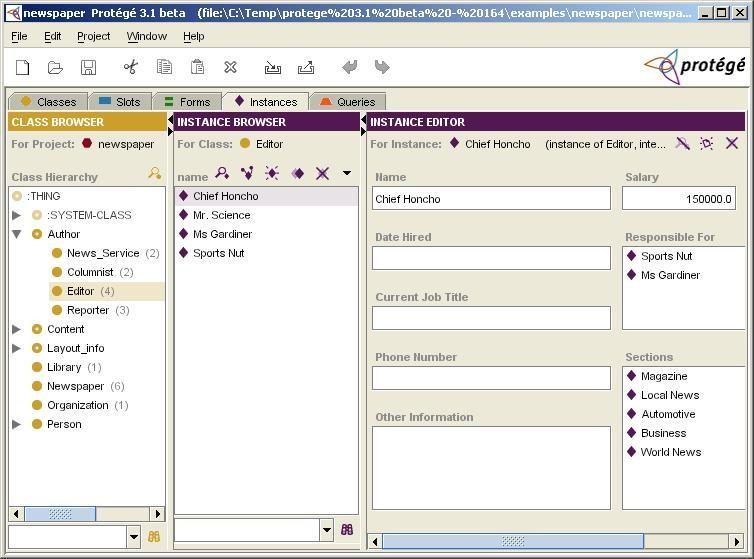The width and height of the screenshot is (754, 559).
Task: Copy instance diamond icon in Instance Browser
Action: tap(298, 173)
